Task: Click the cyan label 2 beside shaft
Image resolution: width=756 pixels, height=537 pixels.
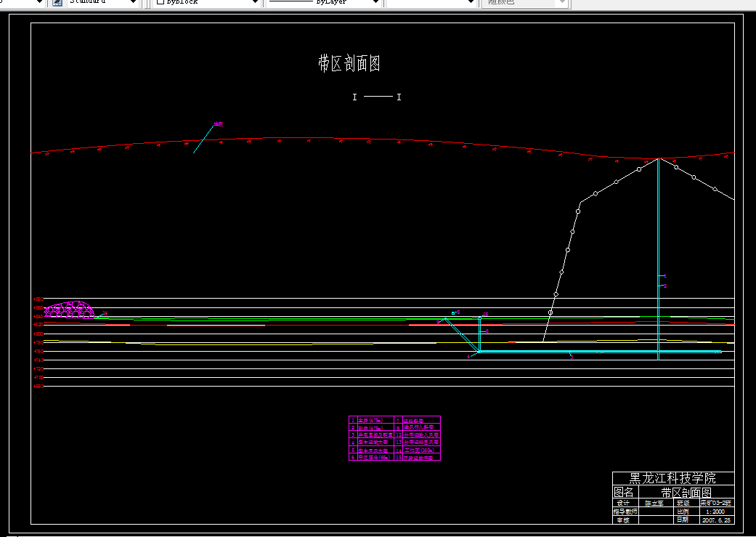Action: [x=665, y=286]
